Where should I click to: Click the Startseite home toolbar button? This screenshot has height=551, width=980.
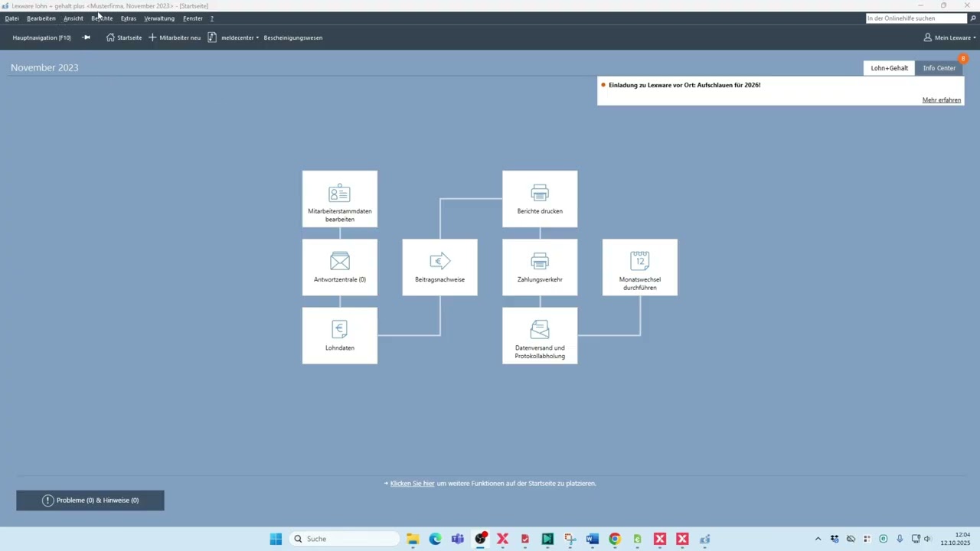(124, 37)
